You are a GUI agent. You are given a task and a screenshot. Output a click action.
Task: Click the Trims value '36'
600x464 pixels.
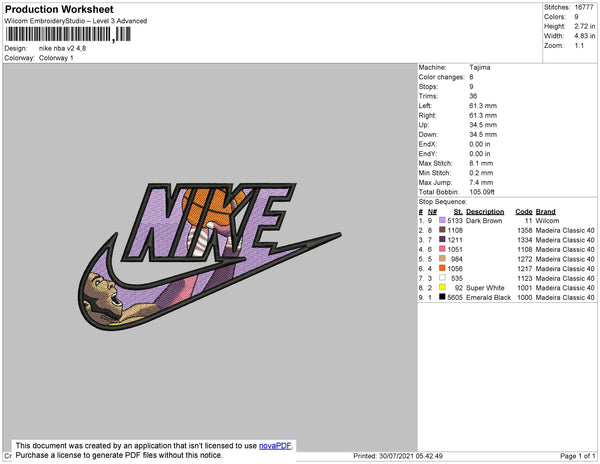click(x=473, y=96)
